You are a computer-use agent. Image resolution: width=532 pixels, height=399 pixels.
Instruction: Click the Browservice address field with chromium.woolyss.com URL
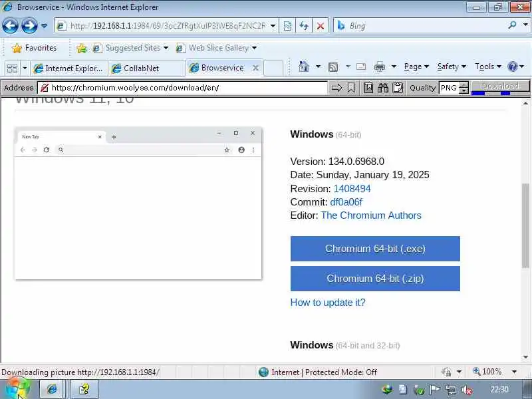click(x=182, y=88)
